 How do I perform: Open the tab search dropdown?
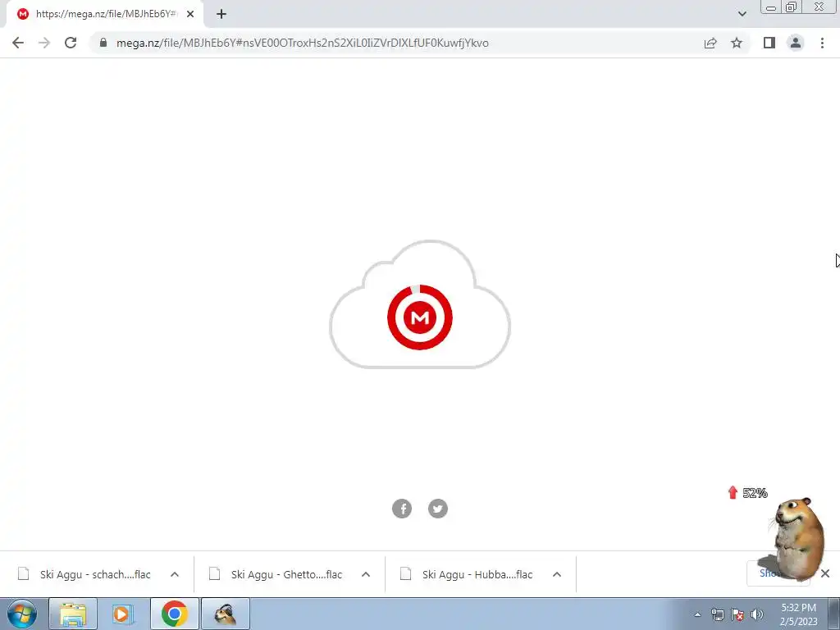pyautogui.click(x=742, y=14)
